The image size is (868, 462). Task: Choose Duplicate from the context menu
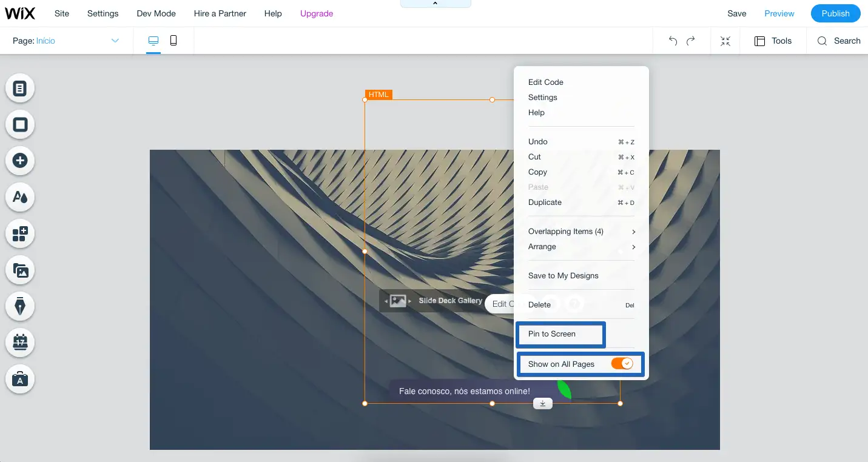click(545, 203)
